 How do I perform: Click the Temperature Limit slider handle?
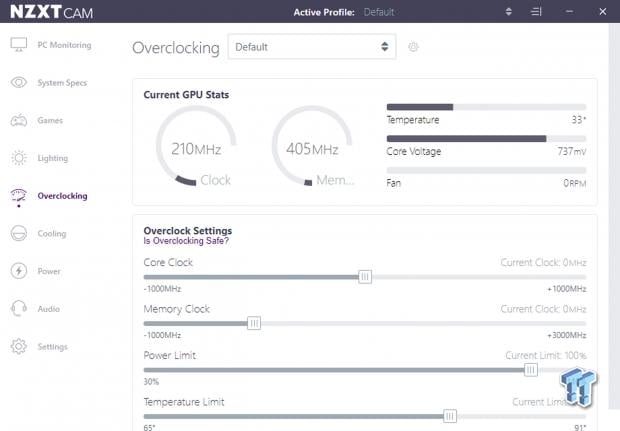point(450,416)
